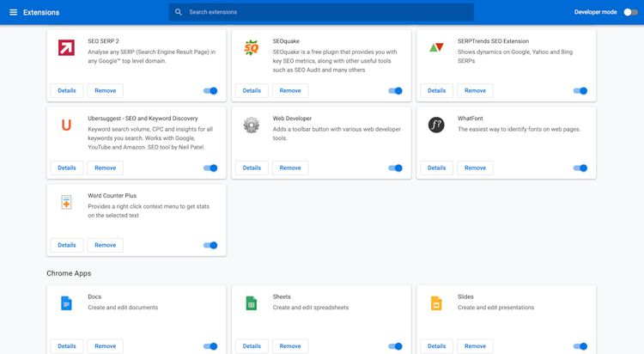The width and height of the screenshot is (644, 354).
Task: Click the Word Counter Plus icon
Action: point(66,202)
